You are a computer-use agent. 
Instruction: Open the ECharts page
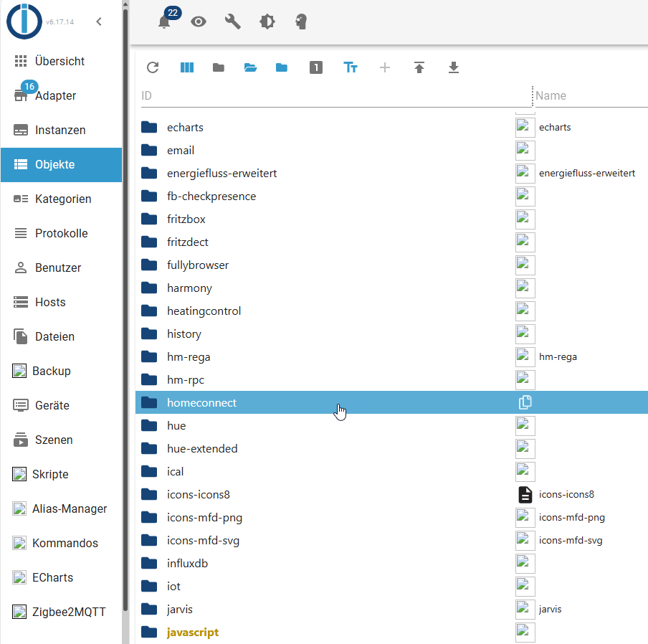pyautogui.click(x=61, y=578)
